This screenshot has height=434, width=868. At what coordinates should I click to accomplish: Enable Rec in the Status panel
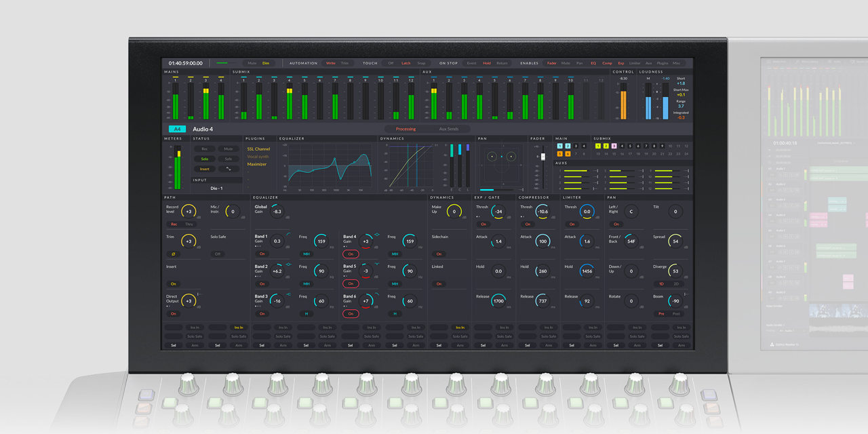pos(204,149)
